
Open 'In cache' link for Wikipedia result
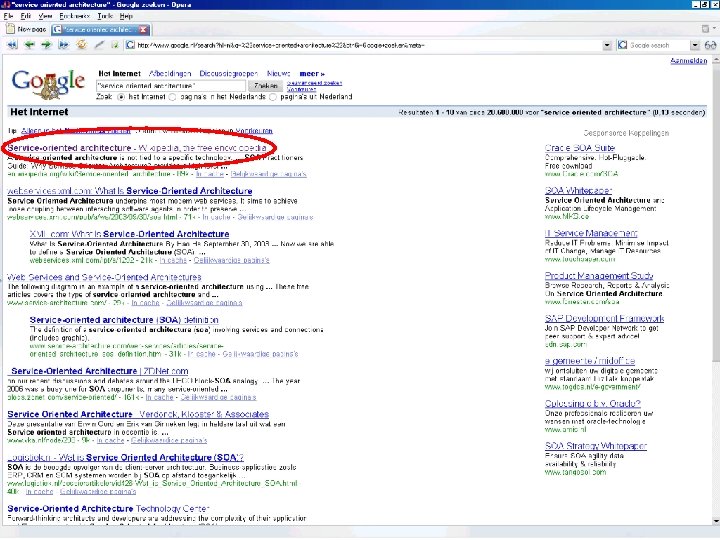click(210, 174)
